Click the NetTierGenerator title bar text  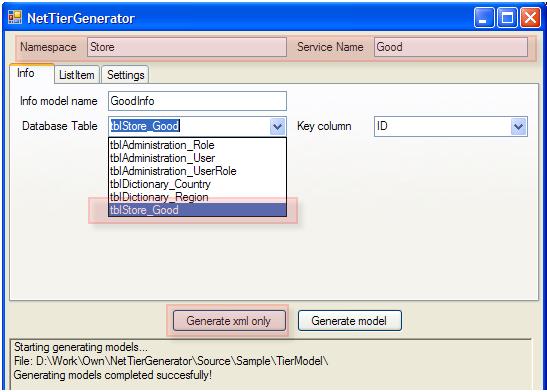coord(81,18)
